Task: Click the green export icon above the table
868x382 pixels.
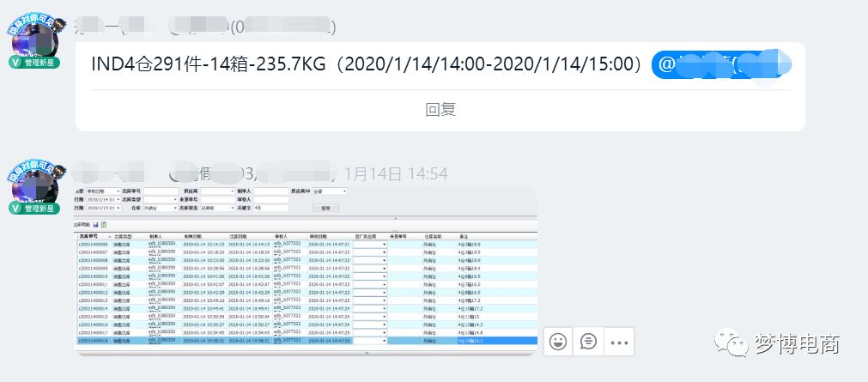Action: (104, 225)
